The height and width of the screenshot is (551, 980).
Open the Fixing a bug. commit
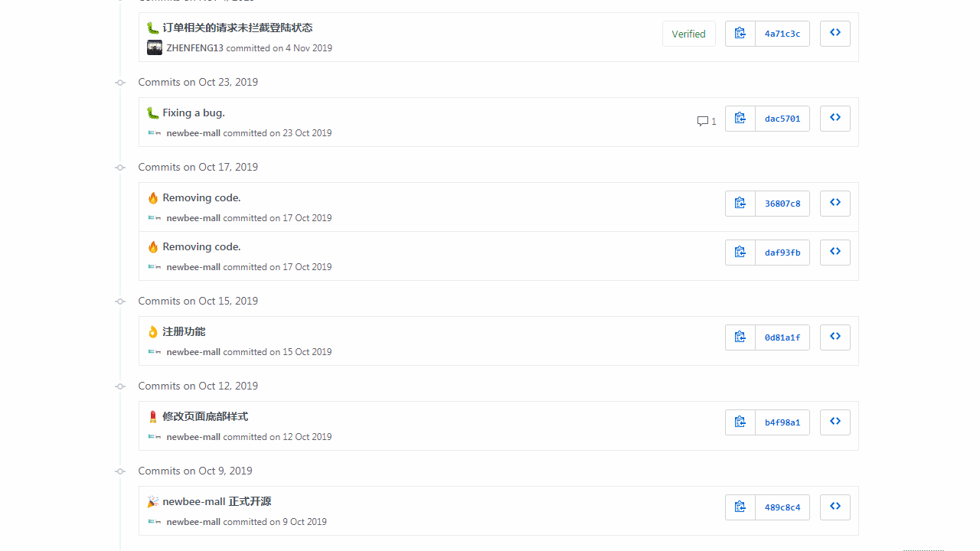click(x=194, y=112)
